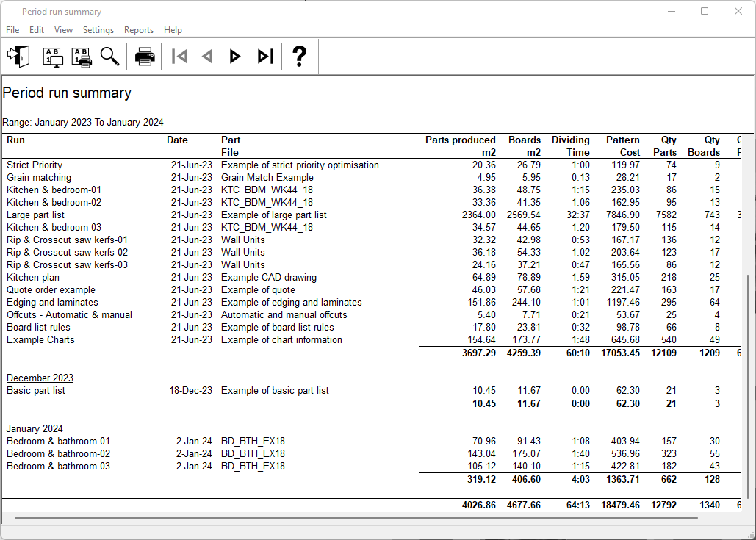Image resolution: width=756 pixels, height=540 pixels.
Task: Click run Kitchen & bedroom-03
Action: point(54,228)
